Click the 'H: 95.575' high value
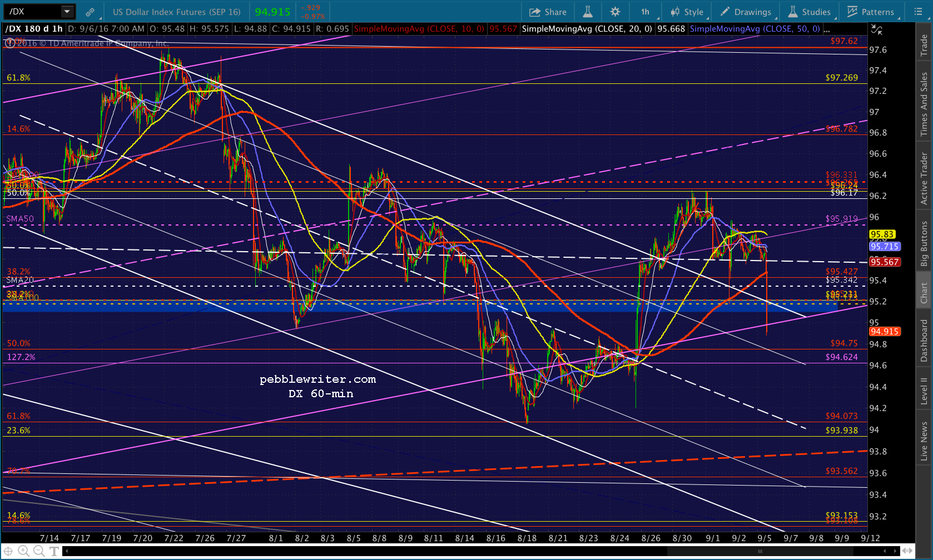 point(209,29)
